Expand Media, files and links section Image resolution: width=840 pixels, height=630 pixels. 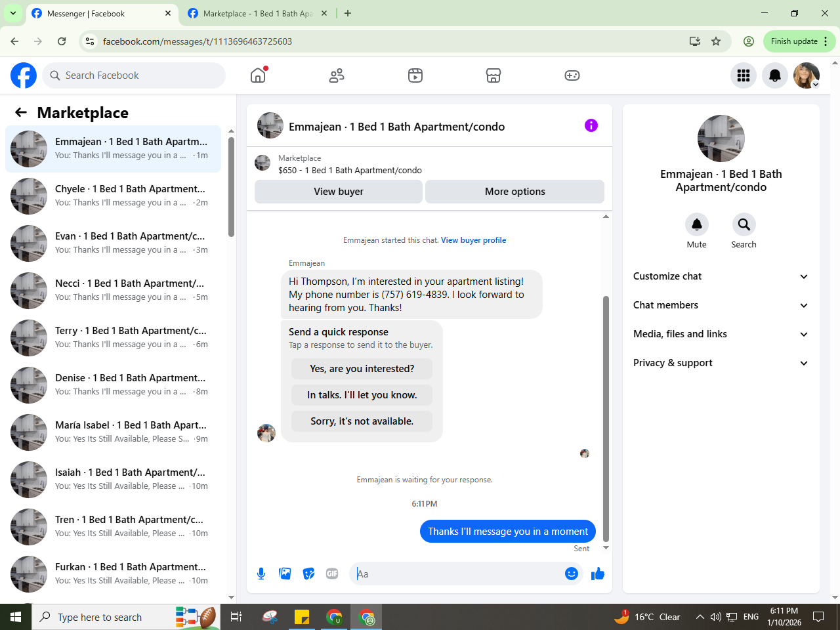[x=721, y=334]
